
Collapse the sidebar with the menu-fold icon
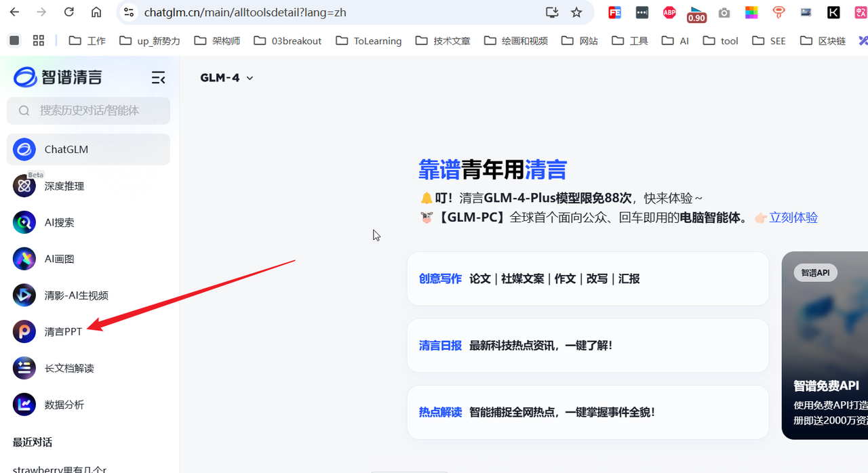pyautogui.click(x=158, y=78)
